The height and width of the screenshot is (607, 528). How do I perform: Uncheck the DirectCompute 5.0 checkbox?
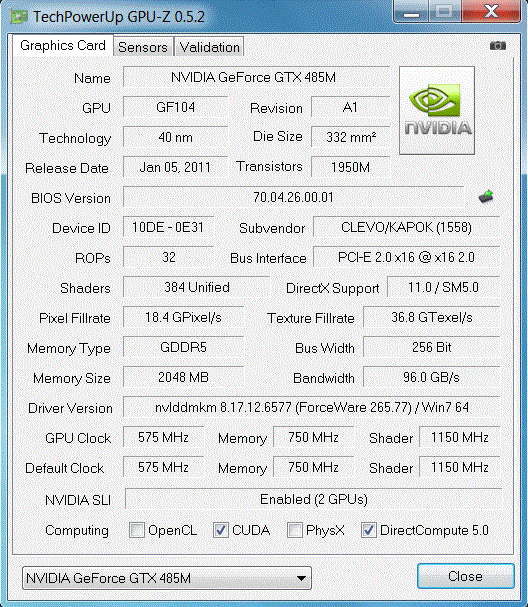[x=368, y=530]
